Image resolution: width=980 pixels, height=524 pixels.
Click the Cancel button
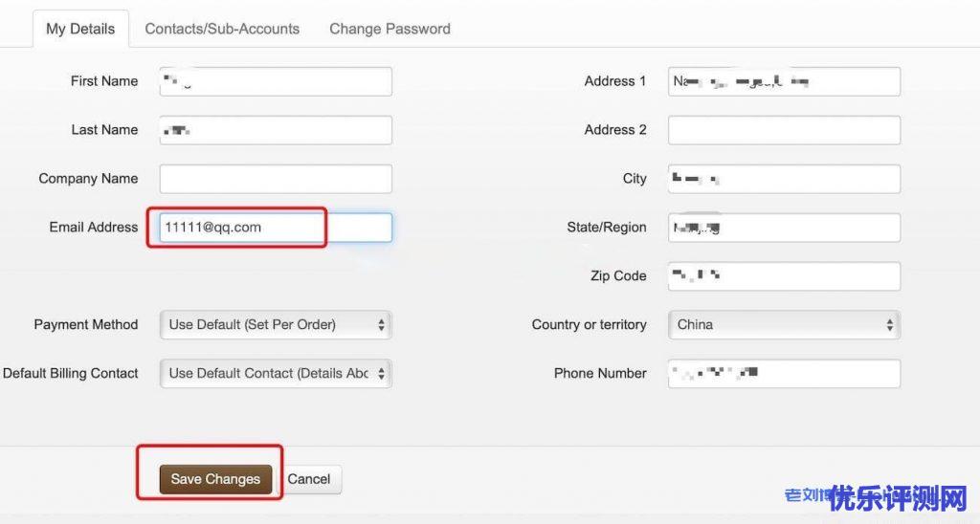(309, 479)
